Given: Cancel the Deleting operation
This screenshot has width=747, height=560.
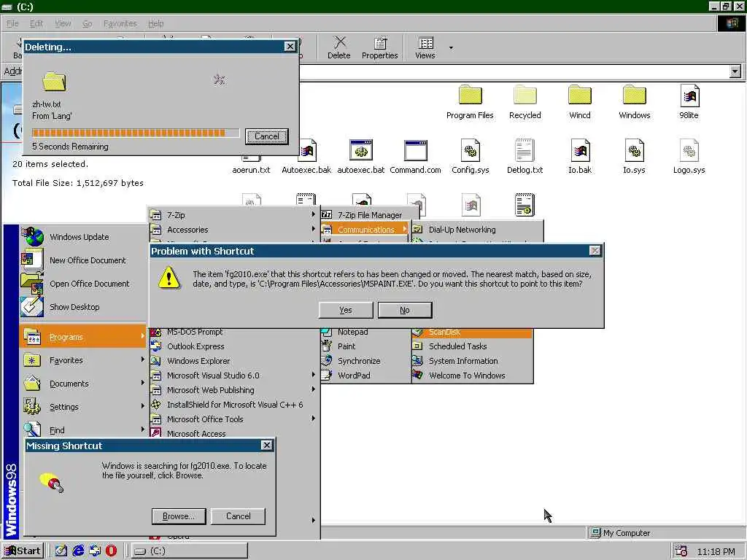Looking at the screenshot, I should [267, 136].
